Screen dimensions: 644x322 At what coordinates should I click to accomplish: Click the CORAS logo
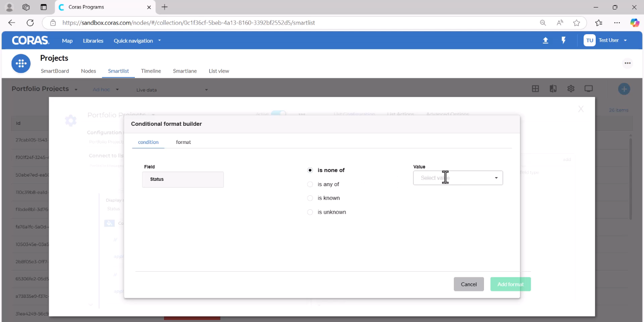(30, 41)
